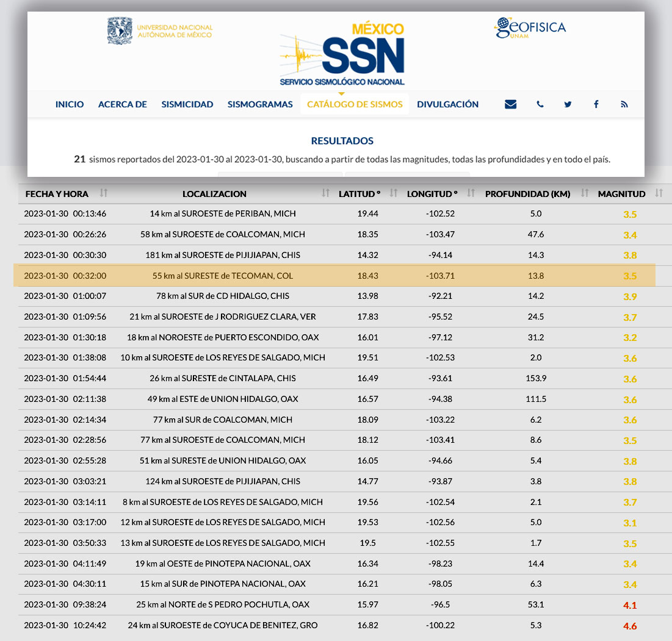Click the 3.1 magnitude value
The height and width of the screenshot is (641, 672).
point(629,523)
